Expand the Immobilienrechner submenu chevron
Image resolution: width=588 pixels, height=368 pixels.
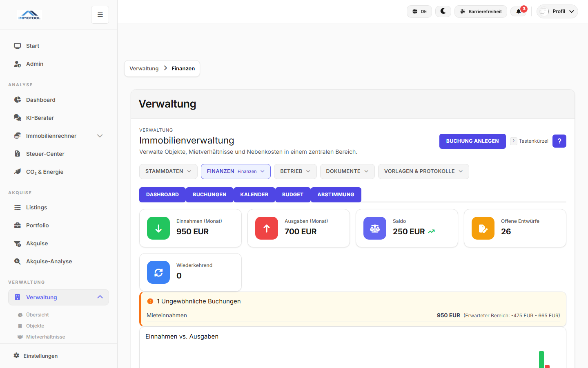[x=100, y=136]
